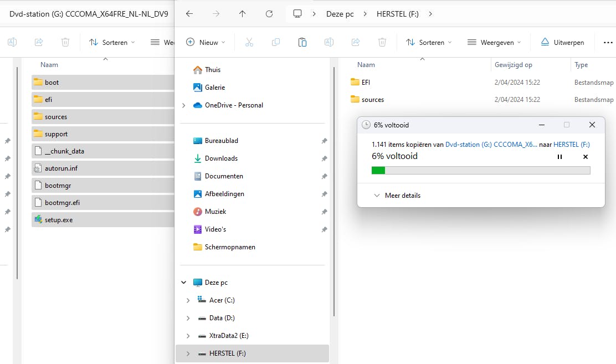Select autorun.inf in Dvd-station window

click(103, 168)
